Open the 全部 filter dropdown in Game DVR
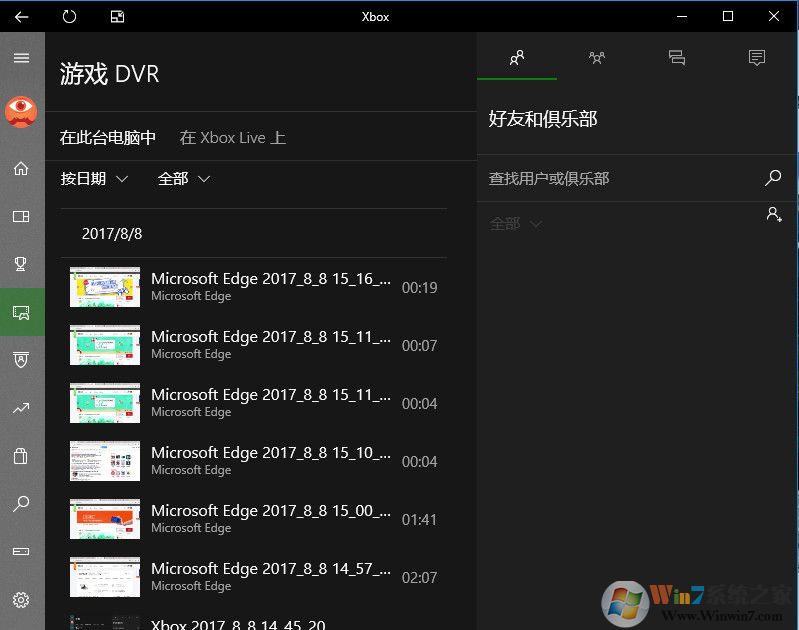Image resolution: width=799 pixels, height=630 pixels. point(183,179)
